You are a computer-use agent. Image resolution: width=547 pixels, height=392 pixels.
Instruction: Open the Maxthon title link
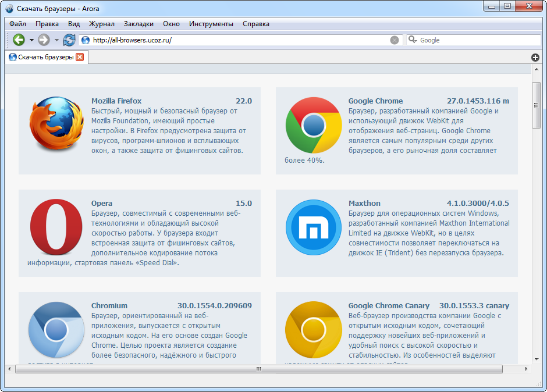[x=364, y=204]
